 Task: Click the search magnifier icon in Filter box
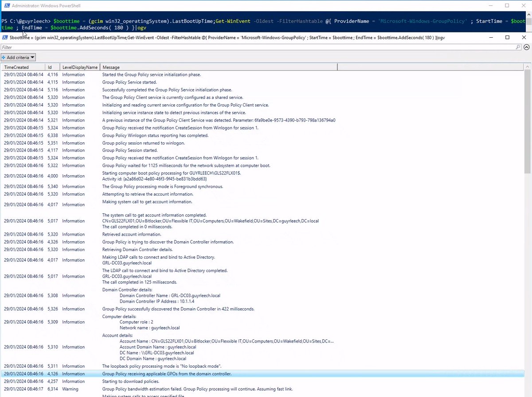pyautogui.click(x=518, y=47)
